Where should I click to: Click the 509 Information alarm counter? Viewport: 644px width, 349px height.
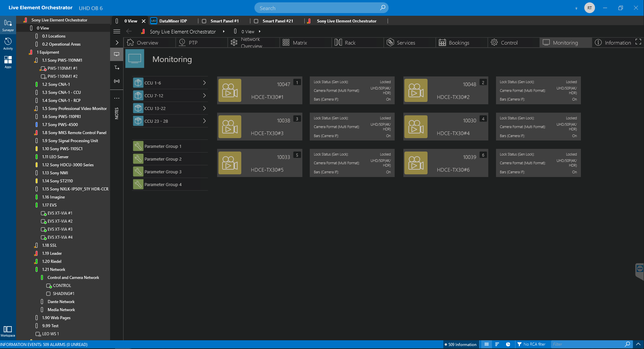[x=460, y=344]
